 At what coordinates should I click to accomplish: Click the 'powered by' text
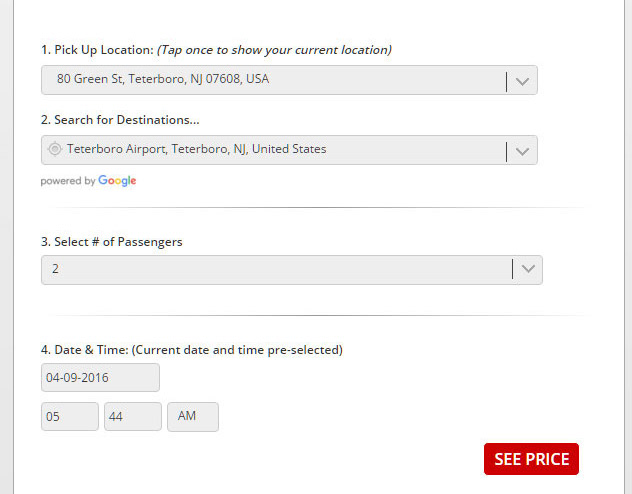[x=68, y=181]
